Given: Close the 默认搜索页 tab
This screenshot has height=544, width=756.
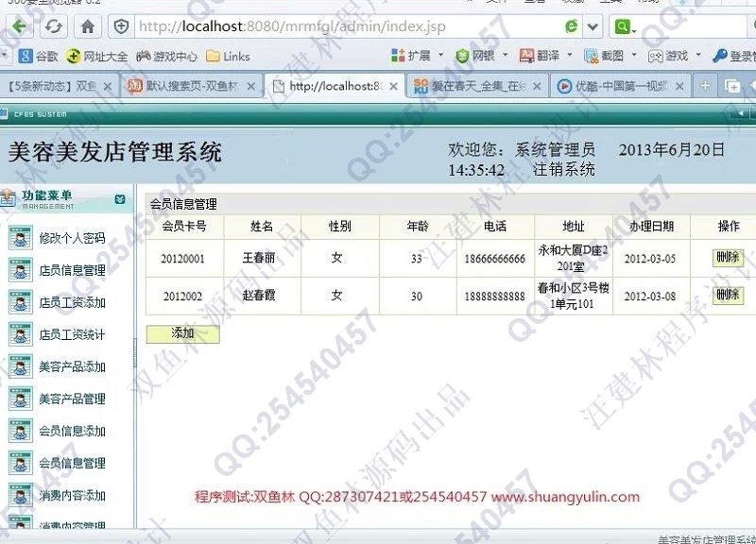Looking at the screenshot, I should (x=251, y=87).
